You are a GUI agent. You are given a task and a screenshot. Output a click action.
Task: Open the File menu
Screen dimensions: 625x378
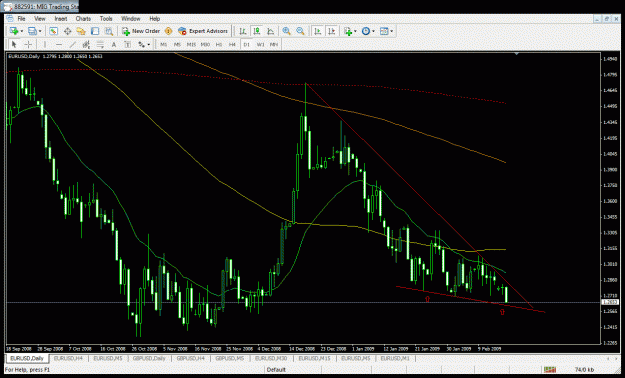click(x=21, y=19)
